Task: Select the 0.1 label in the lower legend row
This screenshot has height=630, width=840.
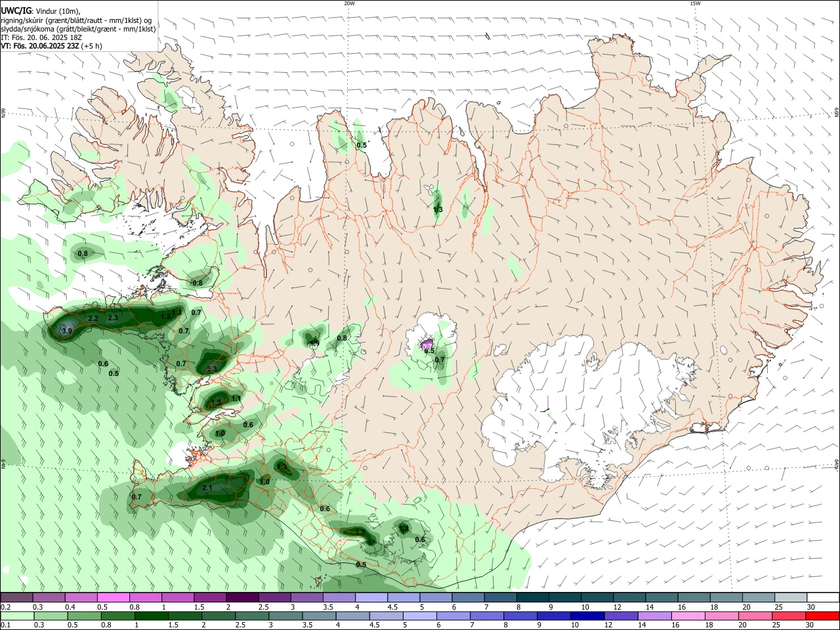Action: click(5, 625)
